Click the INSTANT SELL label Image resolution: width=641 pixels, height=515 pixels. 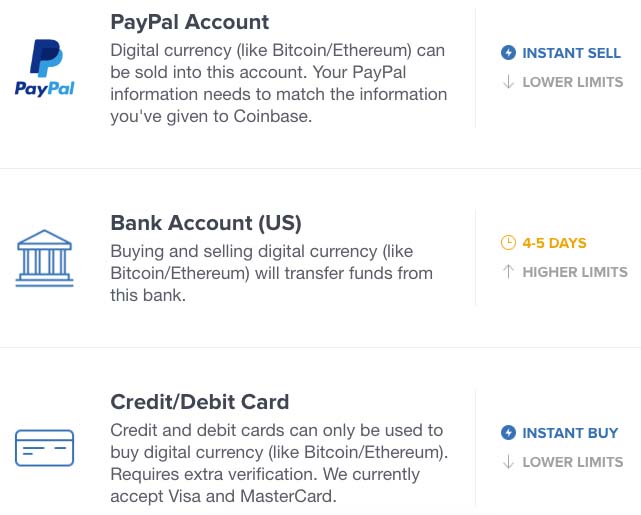(x=572, y=53)
